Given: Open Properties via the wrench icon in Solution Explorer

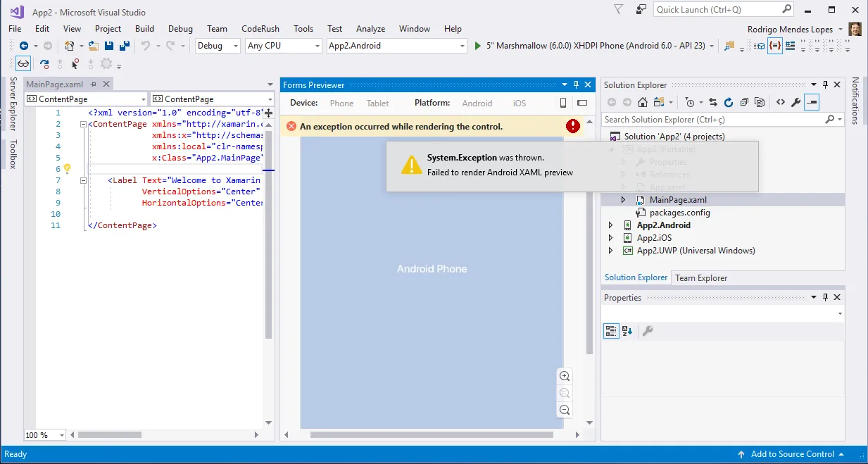Looking at the screenshot, I should click(796, 102).
